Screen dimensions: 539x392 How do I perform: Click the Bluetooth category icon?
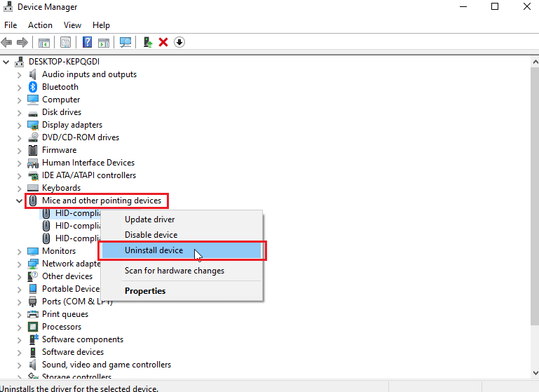33,87
